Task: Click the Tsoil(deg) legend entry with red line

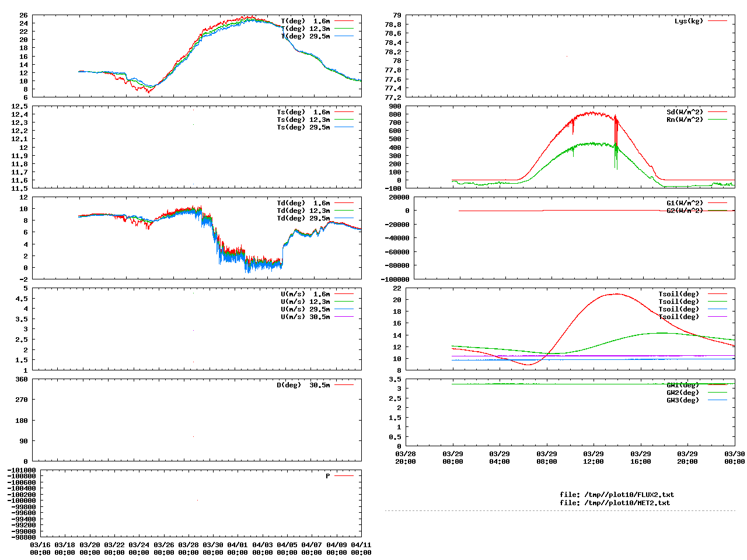Action: point(679,294)
